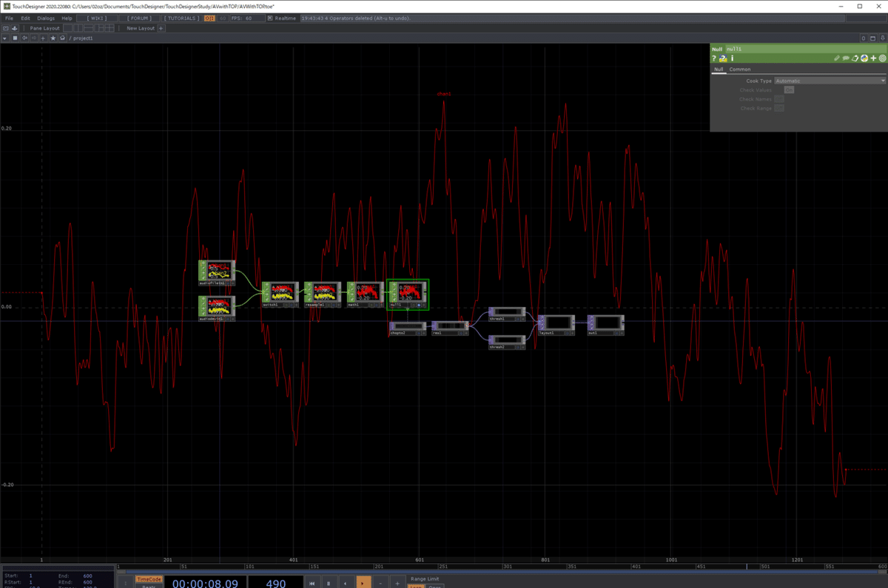Screen dimensions: 888x588
Task: Click the project1 path text
Action: (81, 38)
